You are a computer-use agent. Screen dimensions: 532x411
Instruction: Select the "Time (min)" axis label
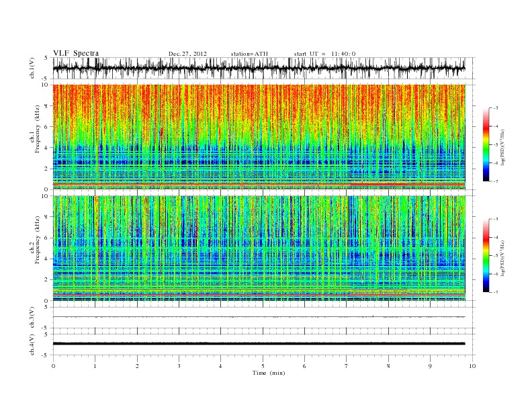point(269,373)
